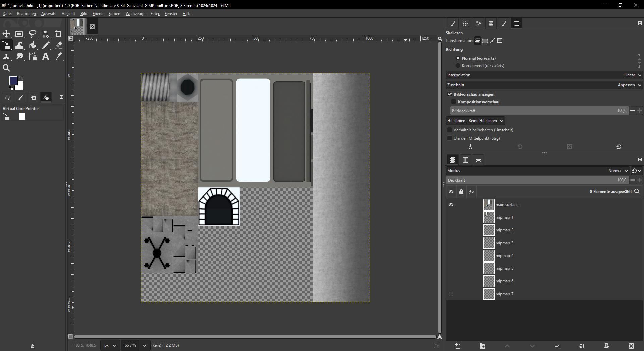Open the Filter menu

(x=155, y=14)
